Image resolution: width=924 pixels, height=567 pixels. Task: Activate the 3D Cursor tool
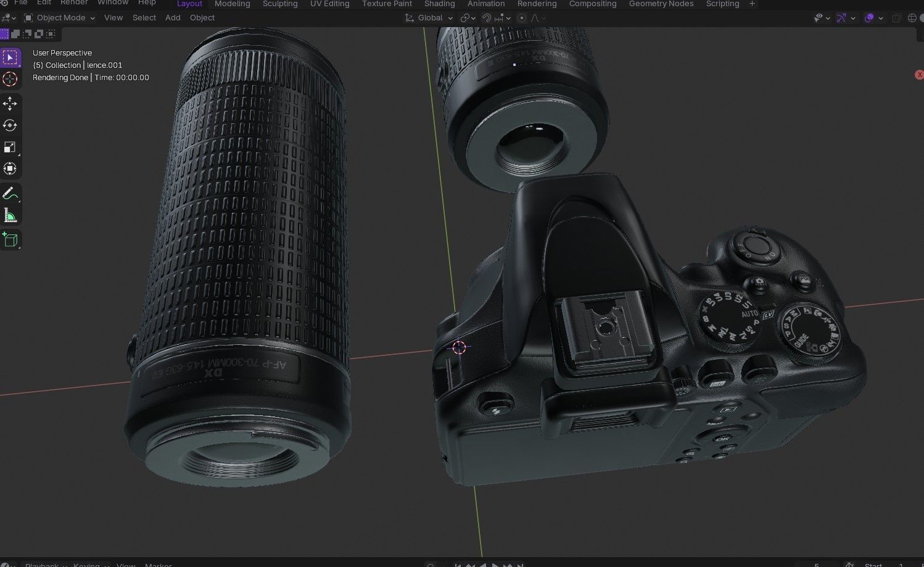pyautogui.click(x=10, y=79)
